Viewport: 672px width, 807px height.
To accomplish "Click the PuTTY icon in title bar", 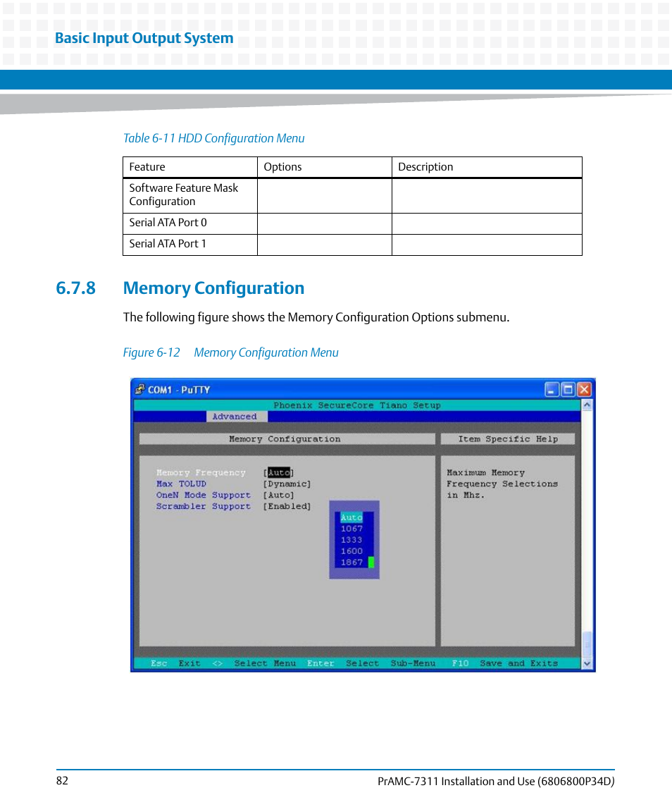I will pos(139,390).
